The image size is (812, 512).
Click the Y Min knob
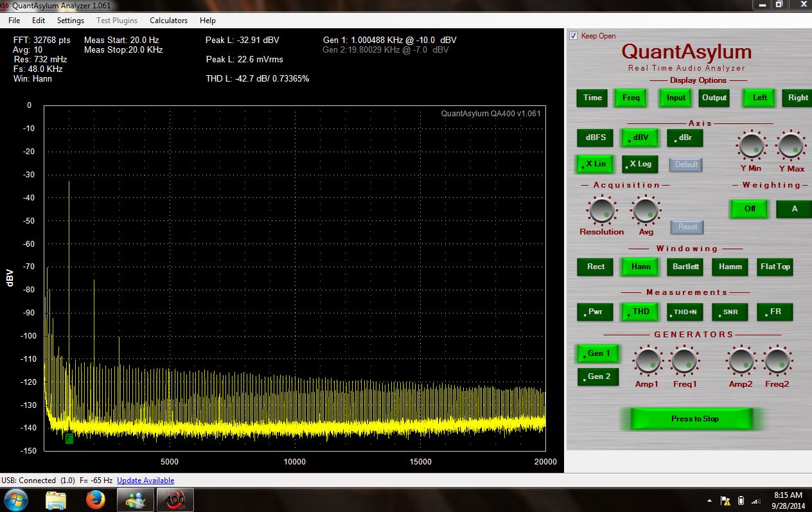coord(750,146)
